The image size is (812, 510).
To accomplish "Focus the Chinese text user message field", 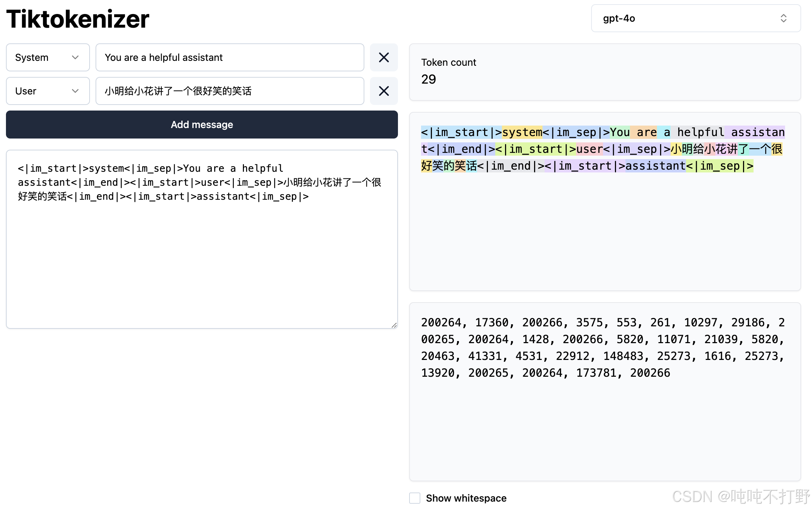I will 230,91.
